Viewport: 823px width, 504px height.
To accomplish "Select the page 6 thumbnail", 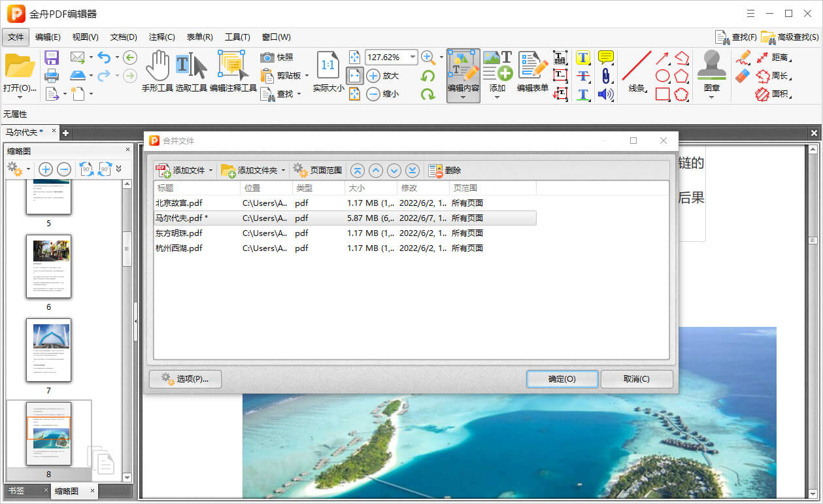I will pyautogui.click(x=48, y=266).
